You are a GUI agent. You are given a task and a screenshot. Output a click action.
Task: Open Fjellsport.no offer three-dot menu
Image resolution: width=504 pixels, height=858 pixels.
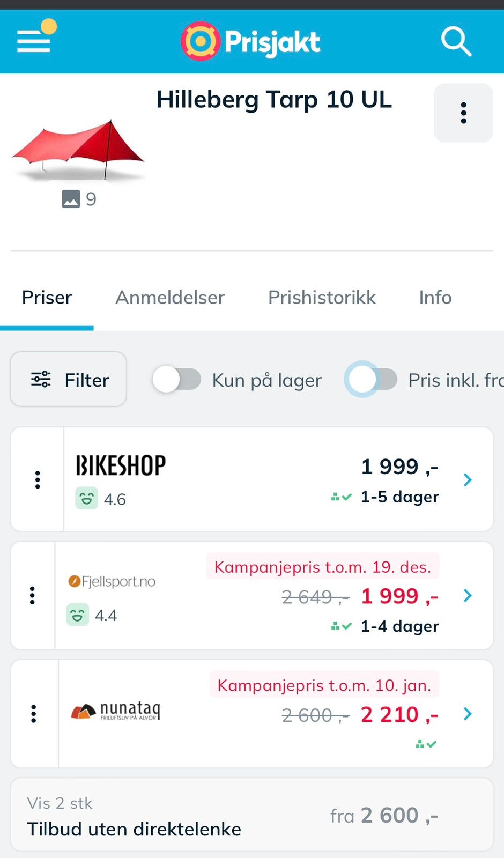click(x=33, y=595)
